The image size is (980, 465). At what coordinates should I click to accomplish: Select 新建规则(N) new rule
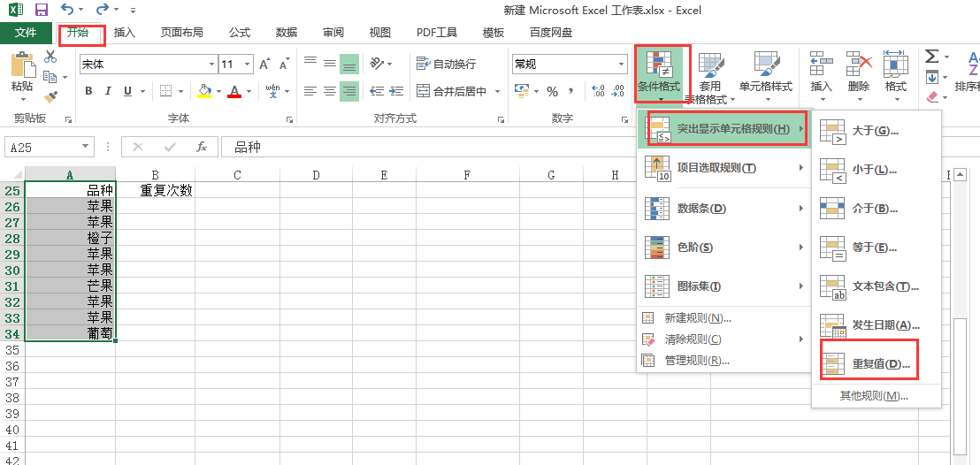click(724, 318)
